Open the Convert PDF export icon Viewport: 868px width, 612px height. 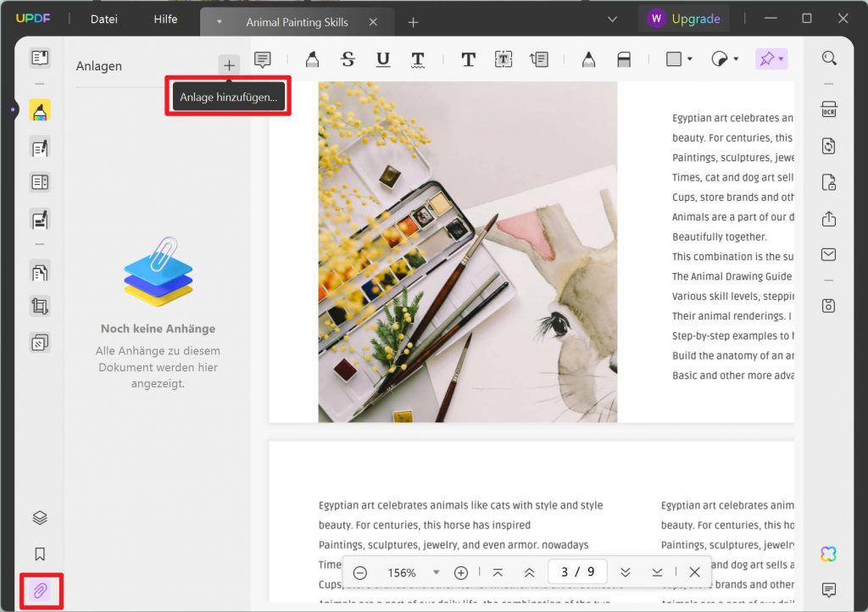click(x=829, y=146)
